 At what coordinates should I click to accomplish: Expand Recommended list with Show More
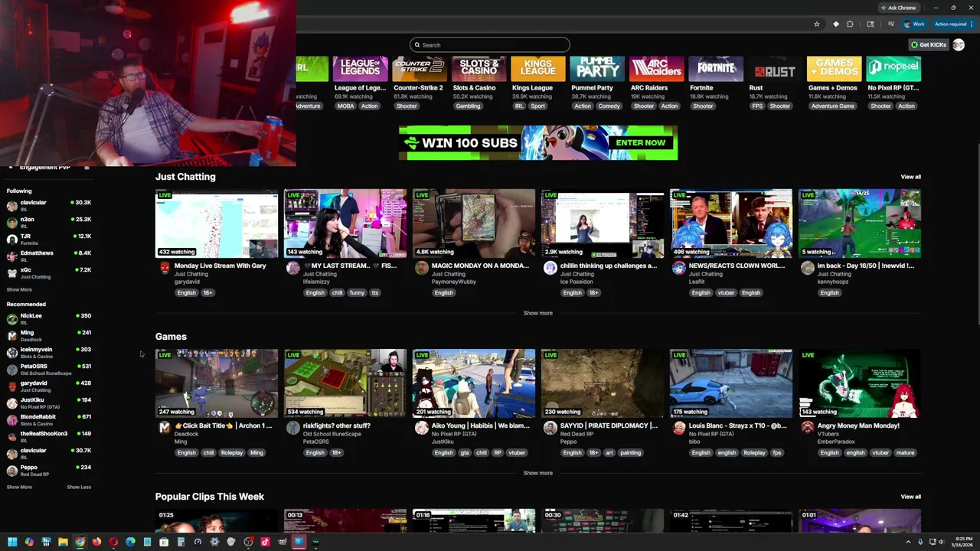point(19,487)
